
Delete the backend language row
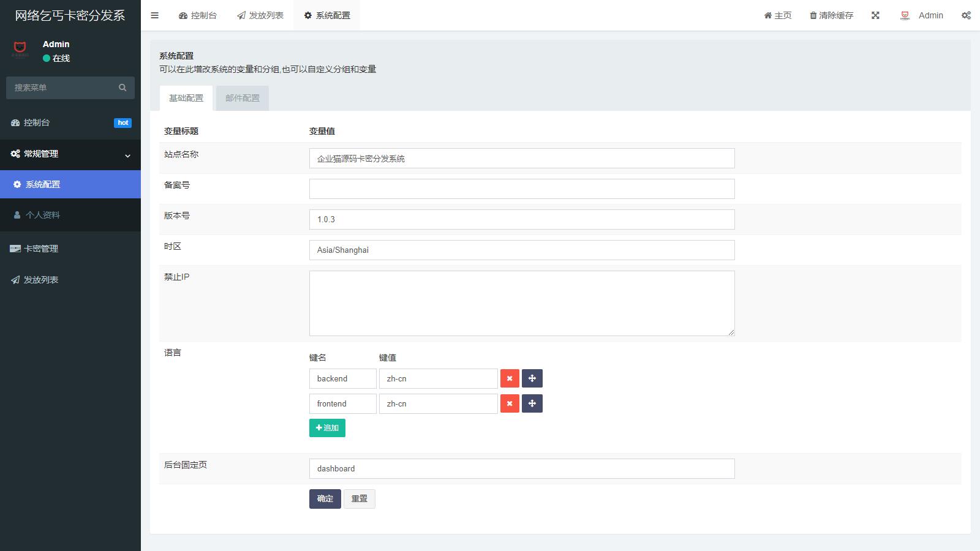(510, 378)
